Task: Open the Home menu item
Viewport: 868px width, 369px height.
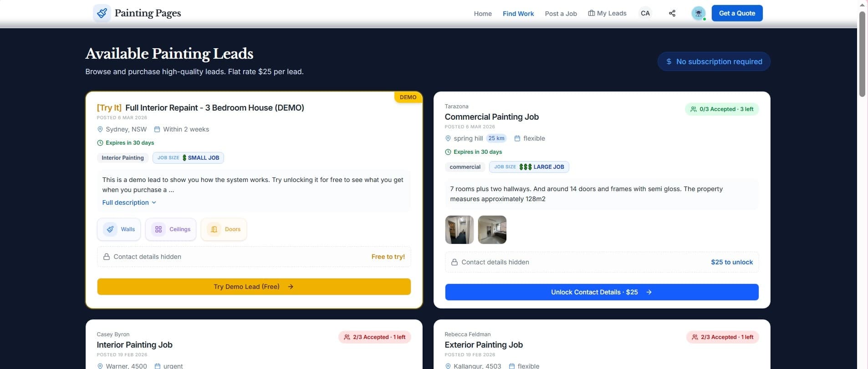Action: [x=482, y=14]
